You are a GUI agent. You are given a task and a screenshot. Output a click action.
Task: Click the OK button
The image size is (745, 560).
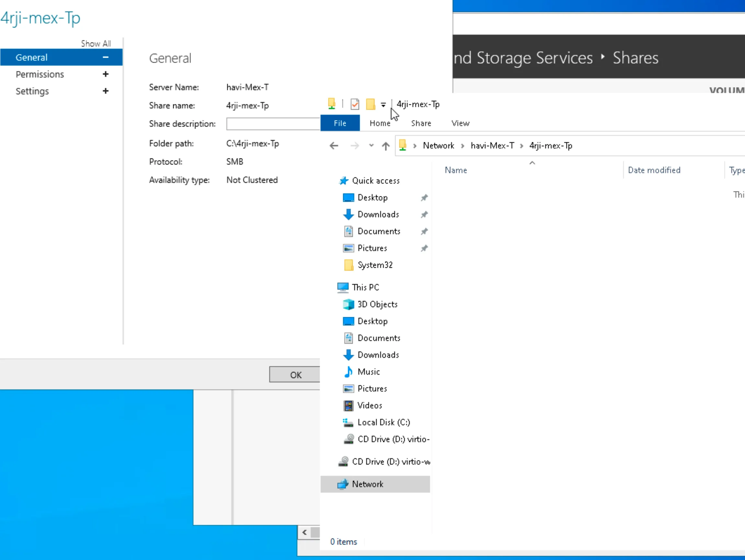[x=295, y=375]
